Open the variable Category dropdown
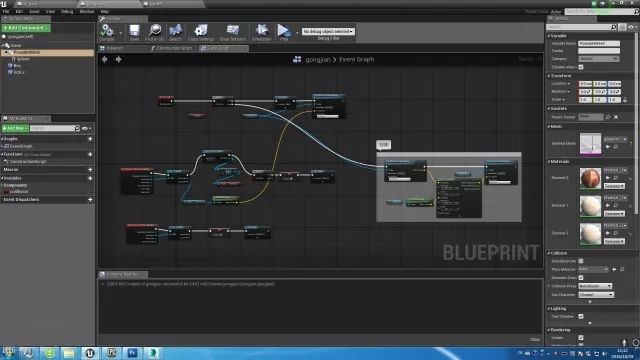The image size is (640, 360). point(599,59)
